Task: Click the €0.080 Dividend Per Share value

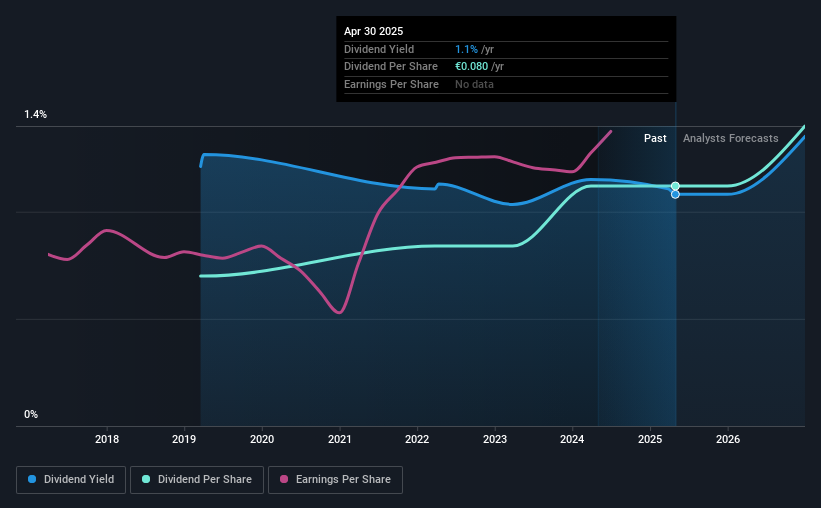Action: pyautogui.click(x=471, y=67)
